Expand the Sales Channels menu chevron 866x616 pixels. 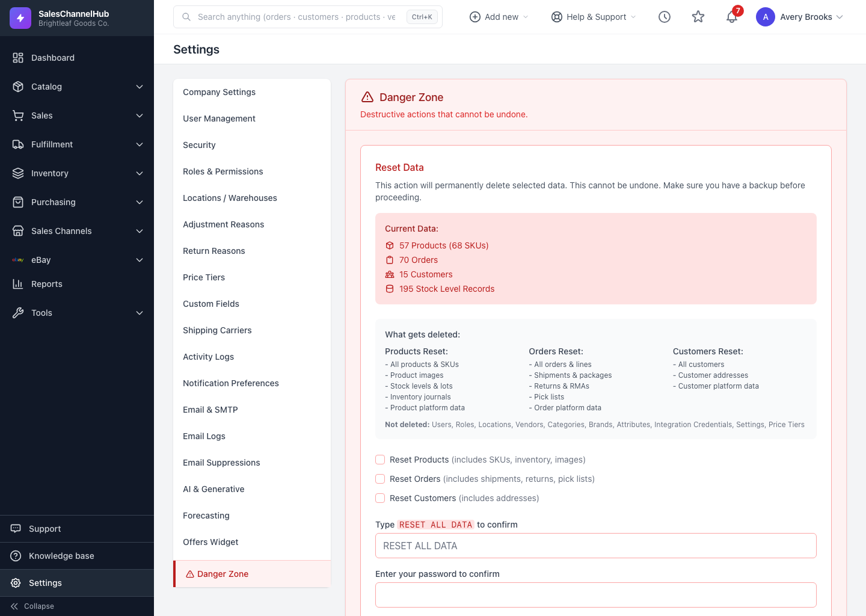point(140,231)
